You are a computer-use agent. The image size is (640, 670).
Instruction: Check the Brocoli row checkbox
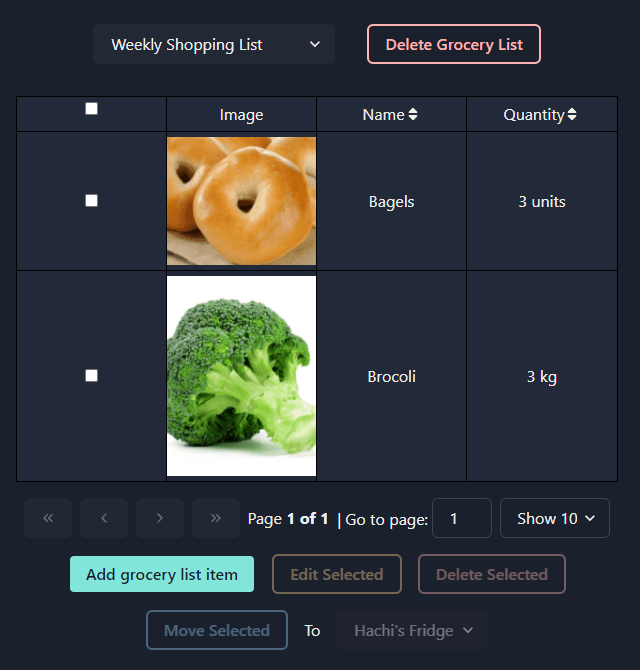(91, 376)
